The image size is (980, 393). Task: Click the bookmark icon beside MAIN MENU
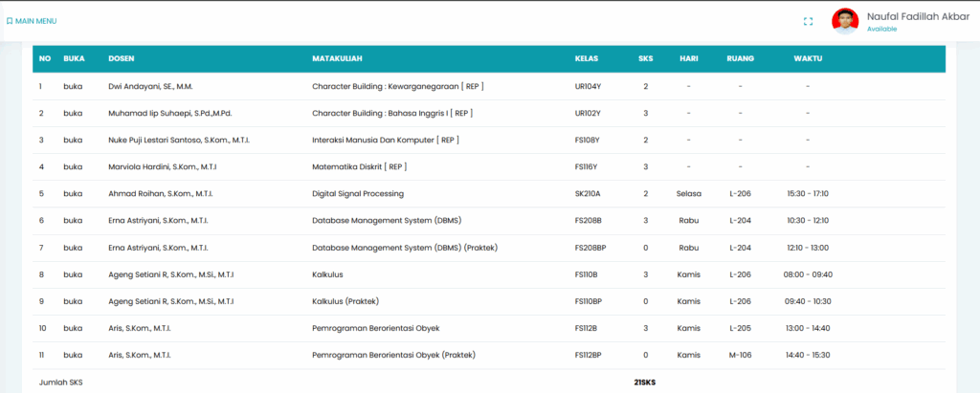click(x=10, y=21)
